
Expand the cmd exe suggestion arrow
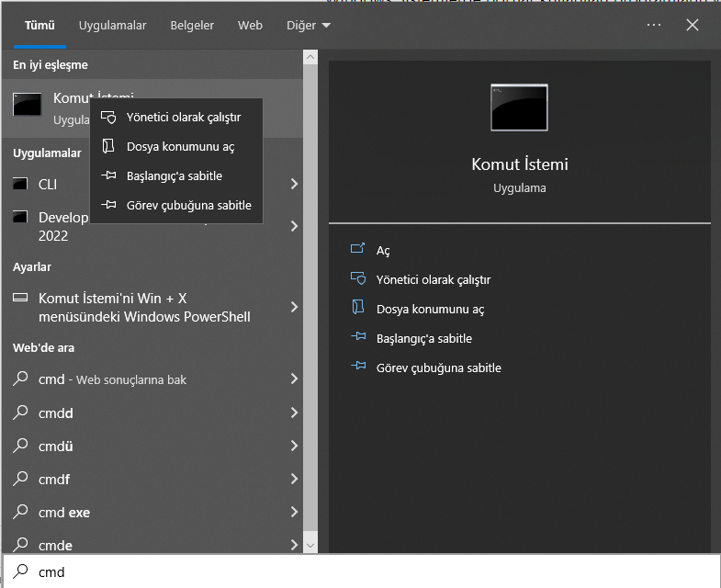(x=294, y=513)
